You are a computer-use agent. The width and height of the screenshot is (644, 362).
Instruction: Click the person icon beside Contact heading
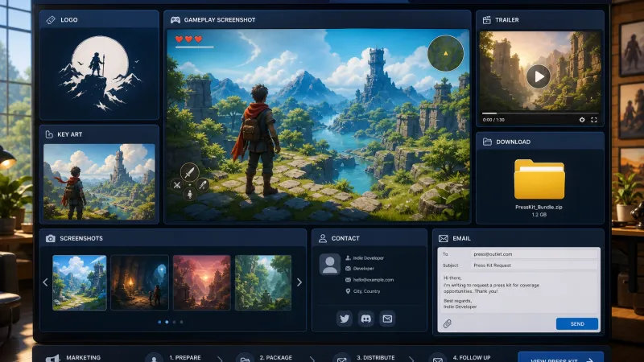323,238
